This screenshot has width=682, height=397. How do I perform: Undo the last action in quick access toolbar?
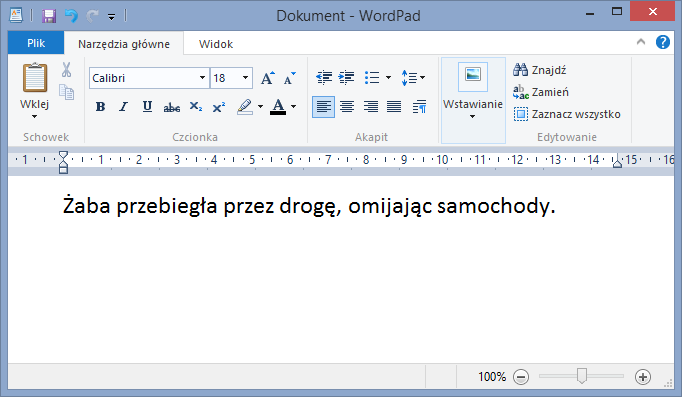(x=71, y=16)
